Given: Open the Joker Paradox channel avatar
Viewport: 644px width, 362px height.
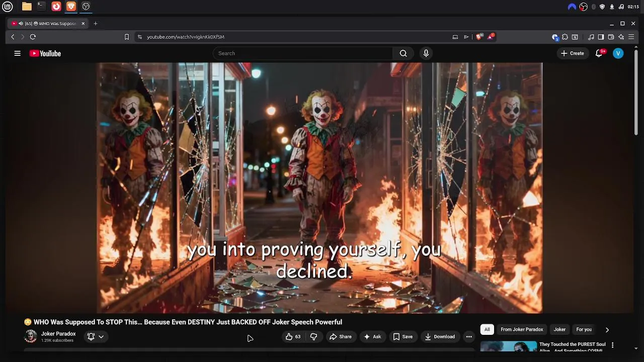Looking at the screenshot, I should point(31,336).
